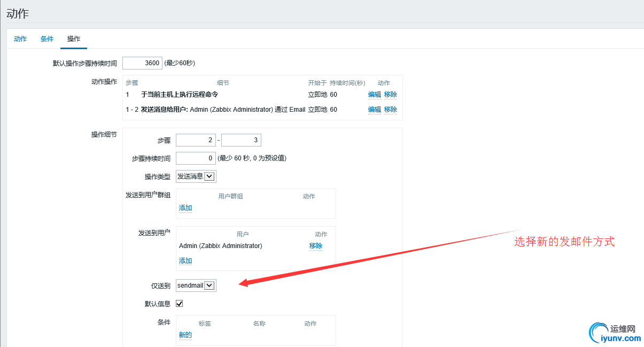Screen dimensions: 644x347
Task: Add a new condition via 新的 link
Action: (x=185, y=335)
